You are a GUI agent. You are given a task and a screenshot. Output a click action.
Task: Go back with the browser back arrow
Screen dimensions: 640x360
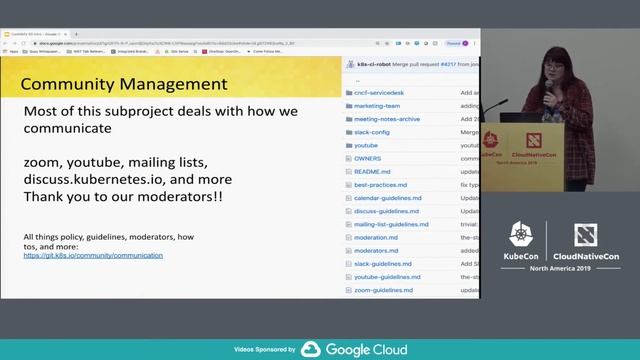coord(5,43)
